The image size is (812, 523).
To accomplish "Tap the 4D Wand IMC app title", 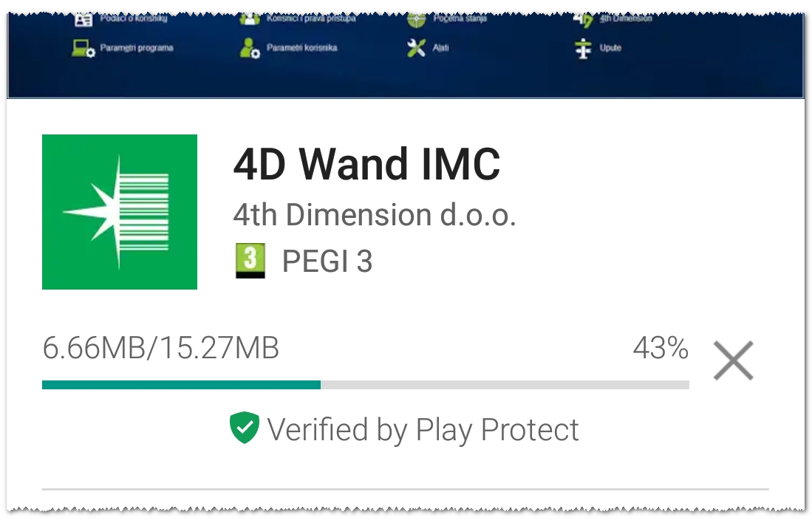I will coord(366,164).
